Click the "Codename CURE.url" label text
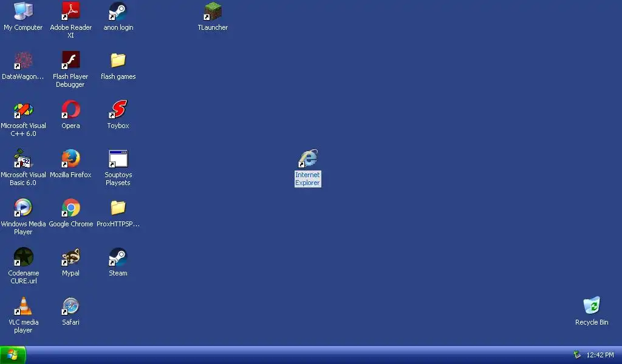This screenshot has width=622, height=364. [x=24, y=277]
